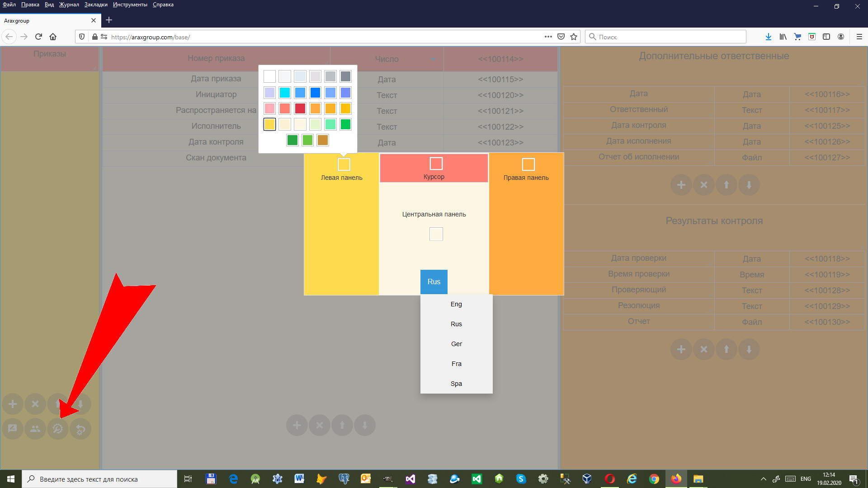Bookmark page with the star icon

(x=574, y=37)
